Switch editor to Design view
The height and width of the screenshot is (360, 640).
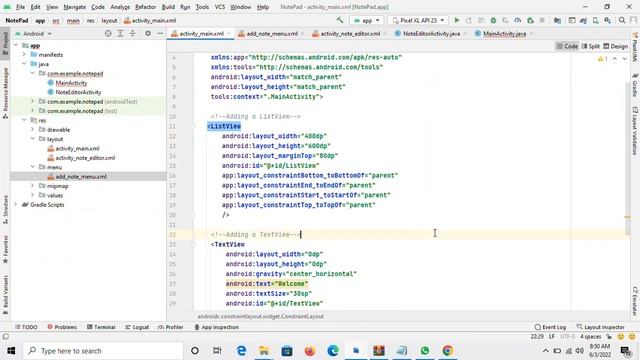point(616,46)
